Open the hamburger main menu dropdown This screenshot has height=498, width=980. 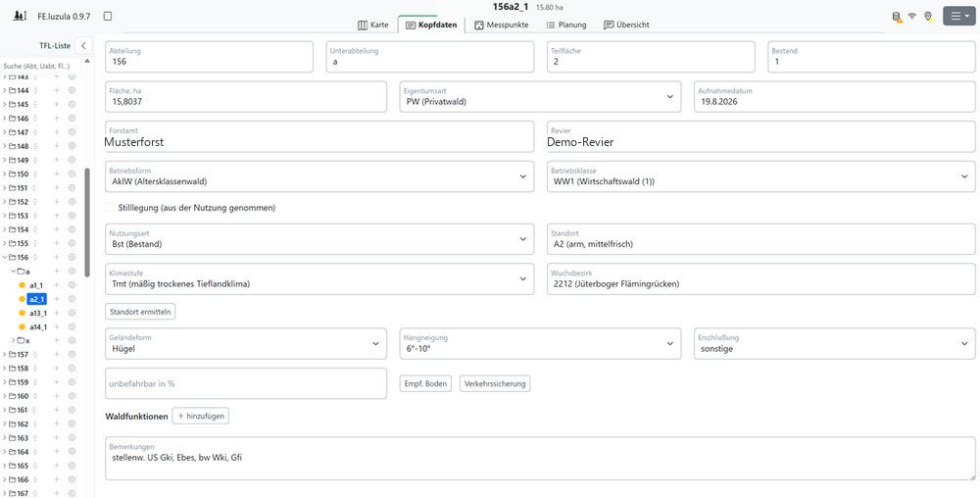coord(958,17)
